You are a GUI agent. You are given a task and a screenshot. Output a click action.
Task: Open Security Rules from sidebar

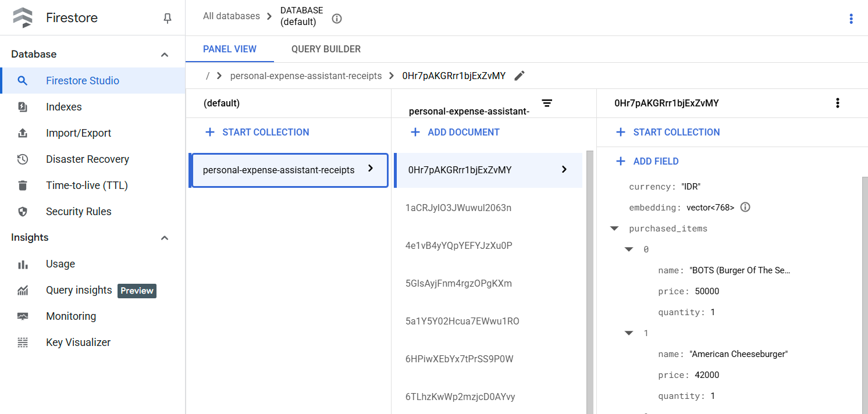click(79, 212)
